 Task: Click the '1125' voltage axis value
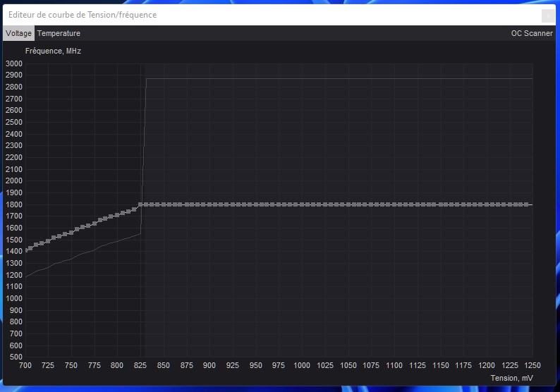tap(418, 366)
